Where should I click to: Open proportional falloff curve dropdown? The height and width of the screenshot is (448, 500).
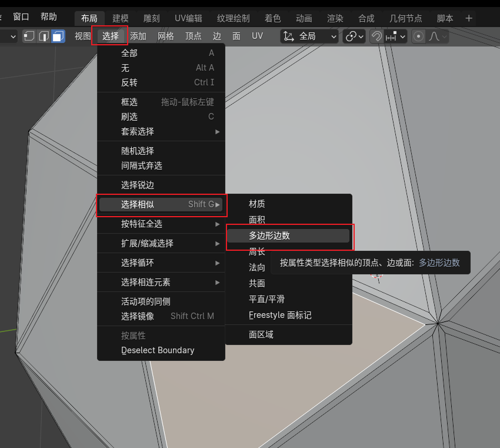pyautogui.click(x=438, y=36)
